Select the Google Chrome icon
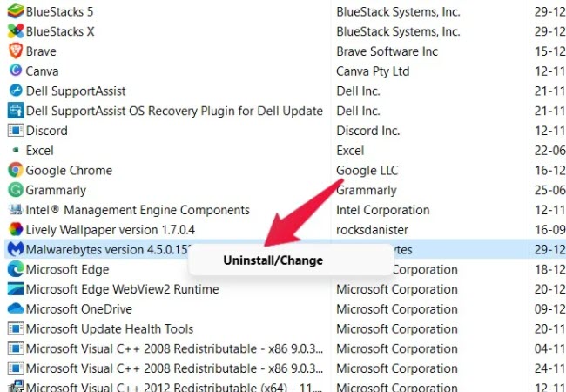The width and height of the screenshot is (566, 392). 16,170
